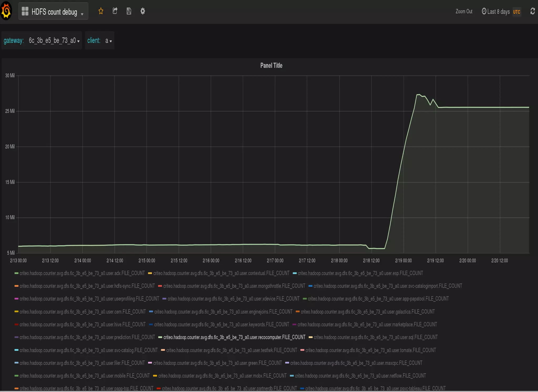Click the Grafana logo icon
The height and width of the screenshot is (392, 538).
[x=6, y=11]
